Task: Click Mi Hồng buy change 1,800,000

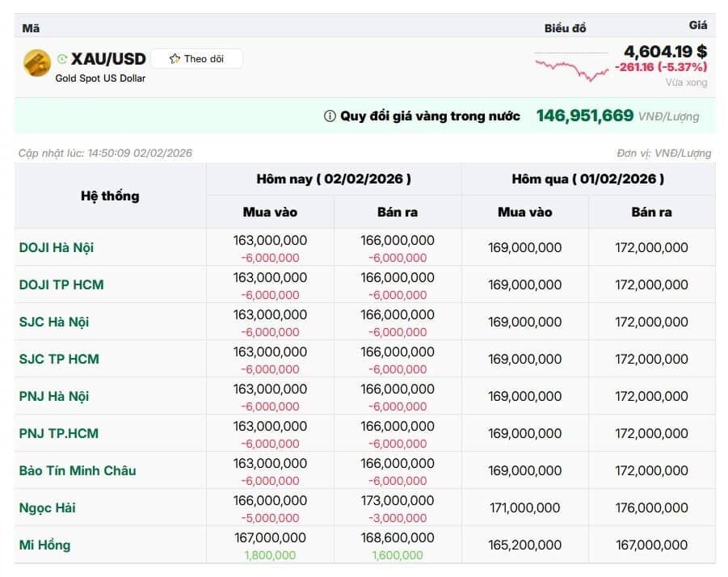Action: 270,555
